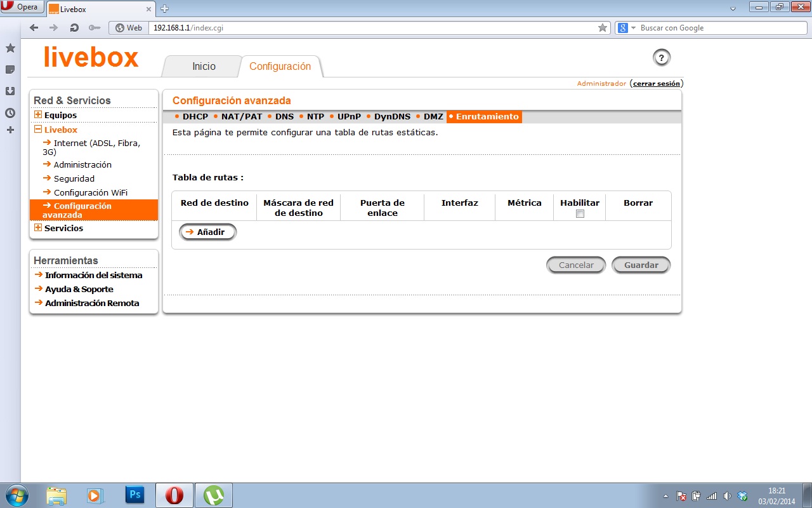The height and width of the screenshot is (508, 812).
Task: Expand the Equipos tree section
Action: click(38, 115)
